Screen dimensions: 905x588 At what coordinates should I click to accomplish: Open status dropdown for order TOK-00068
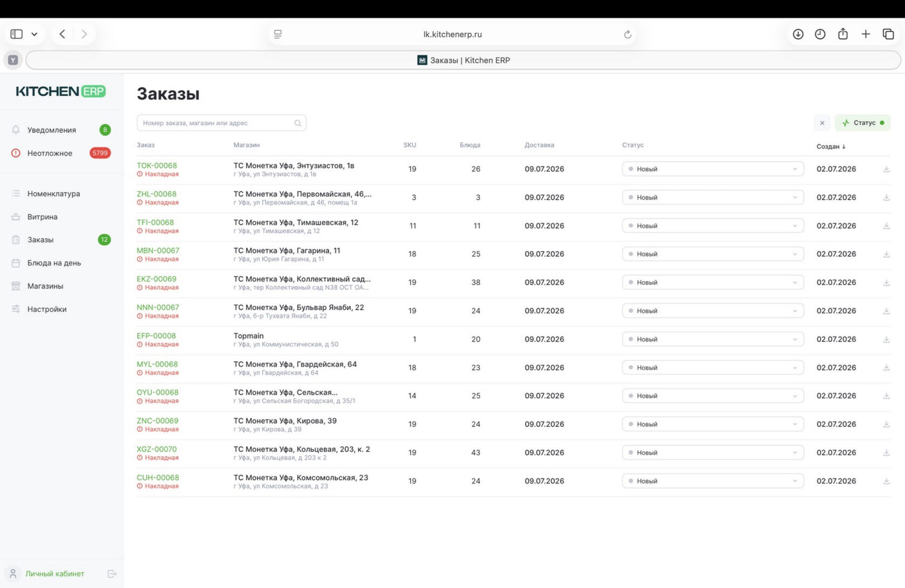coord(713,169)
